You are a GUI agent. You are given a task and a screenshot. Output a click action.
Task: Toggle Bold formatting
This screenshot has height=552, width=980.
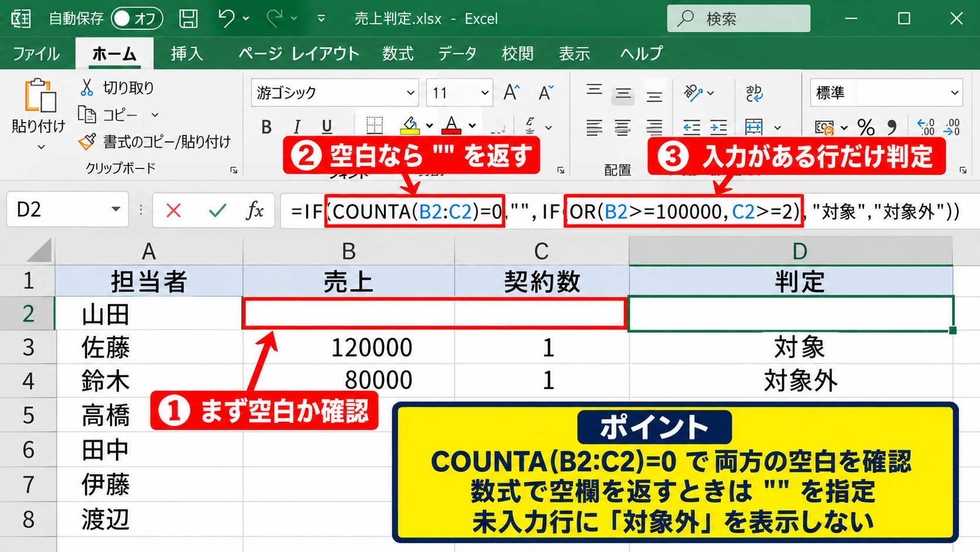pyautogui.click(x=266, y=127)
